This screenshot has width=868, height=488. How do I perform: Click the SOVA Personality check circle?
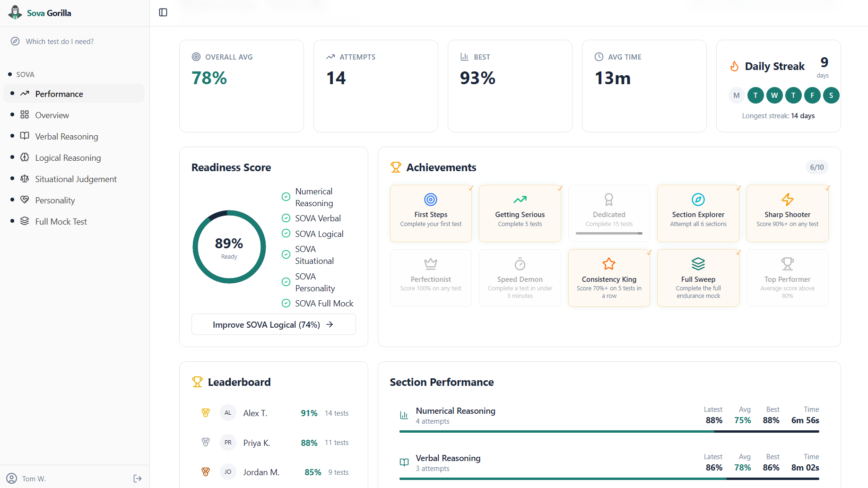pyautogui.click(x=286, y=282)
